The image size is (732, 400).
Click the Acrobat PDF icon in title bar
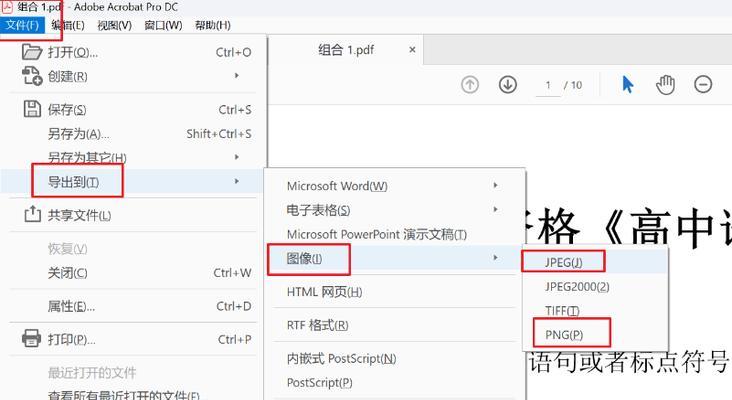click(x=7, y=7)
